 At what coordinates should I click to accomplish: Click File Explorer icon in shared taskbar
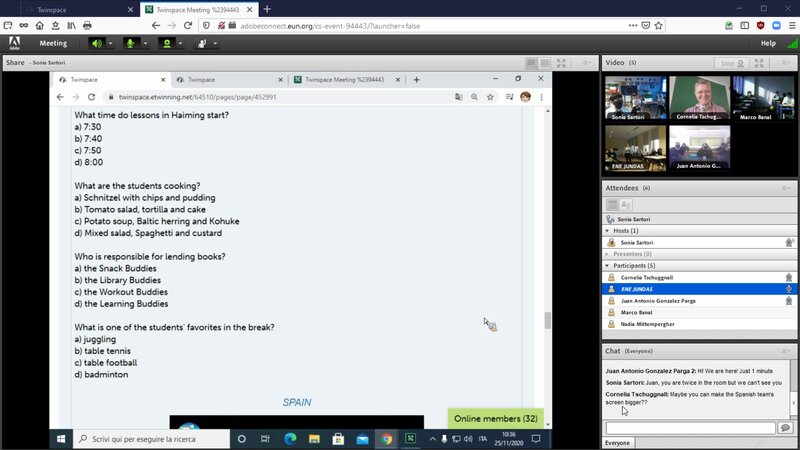pyautogui.click(x=314, y=439)
